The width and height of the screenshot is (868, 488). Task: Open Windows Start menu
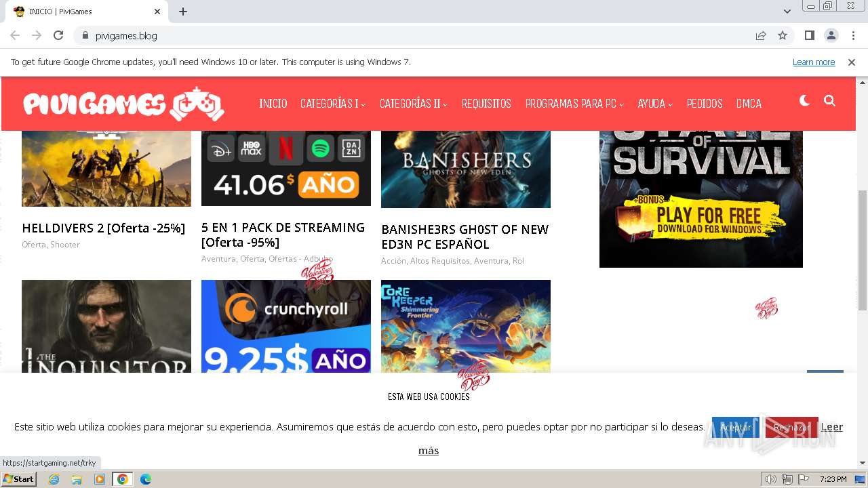click(x=18, y=479)
